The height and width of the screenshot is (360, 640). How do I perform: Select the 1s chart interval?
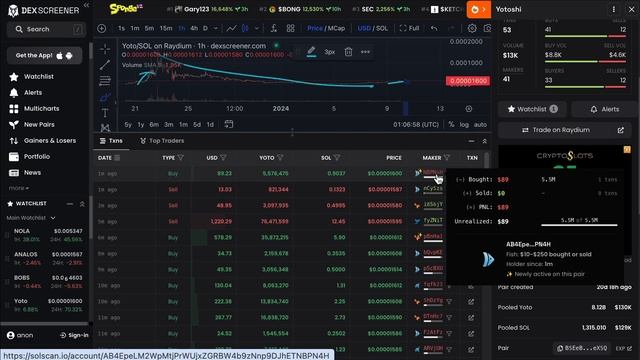coord(121,29)
